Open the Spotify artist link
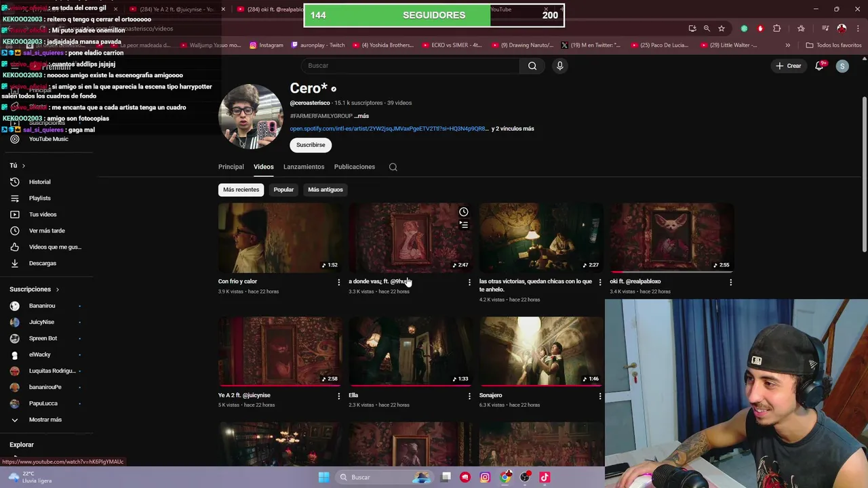This screenshot has height=488, width=868. [389, 129]
